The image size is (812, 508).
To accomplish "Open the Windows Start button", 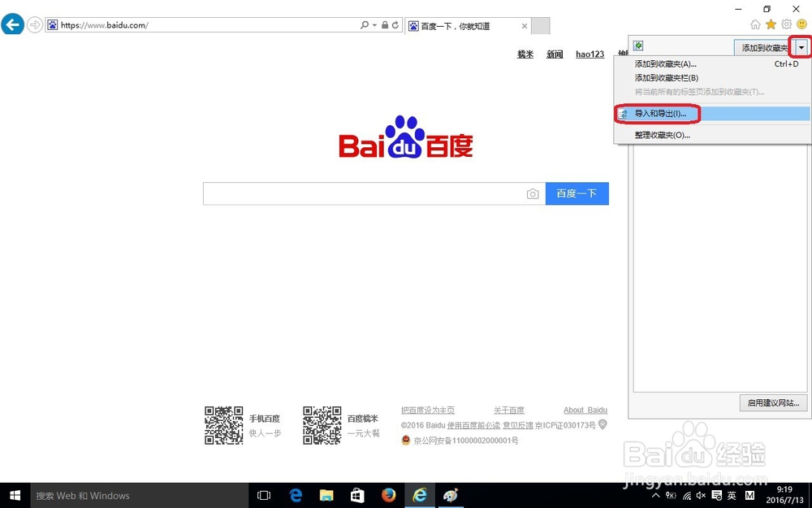I will click(x=15, y=496).
